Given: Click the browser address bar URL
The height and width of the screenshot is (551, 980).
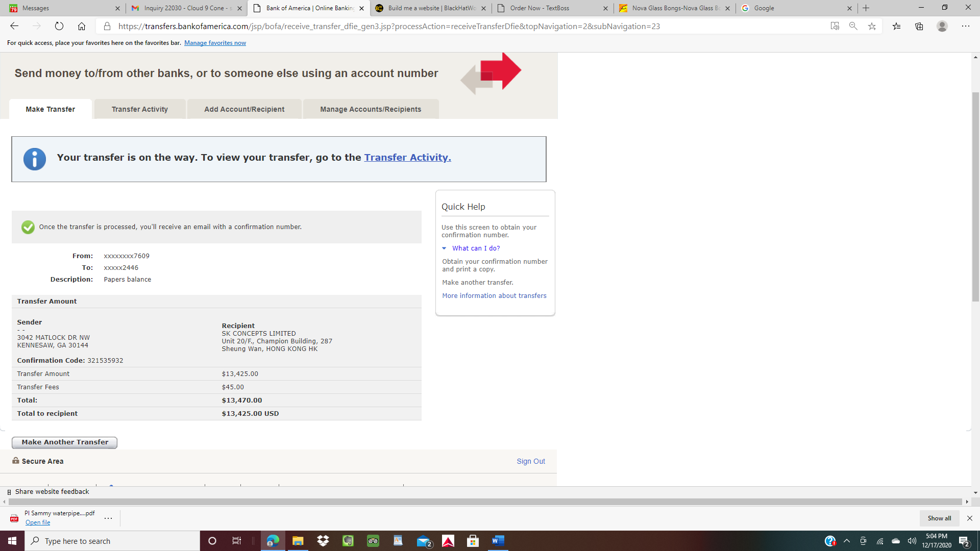Looking at the screenshot, I should 389,26.
